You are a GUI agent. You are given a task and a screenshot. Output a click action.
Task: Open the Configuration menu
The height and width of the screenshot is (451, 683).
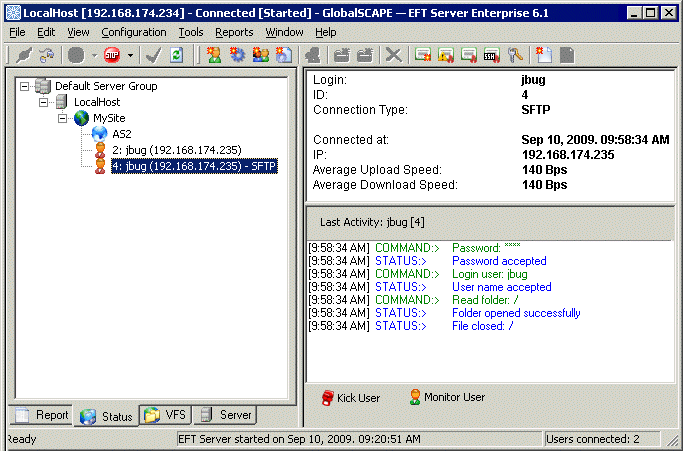(x=134, y=32)
